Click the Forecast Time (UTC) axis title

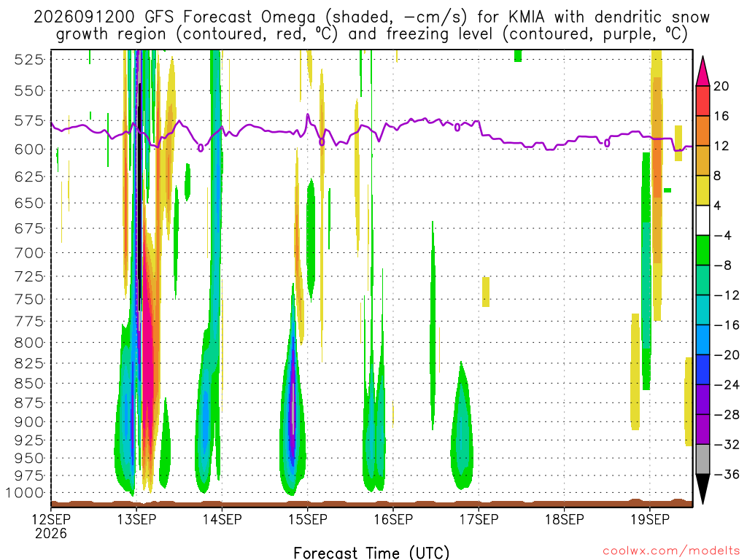coord(371,553)
